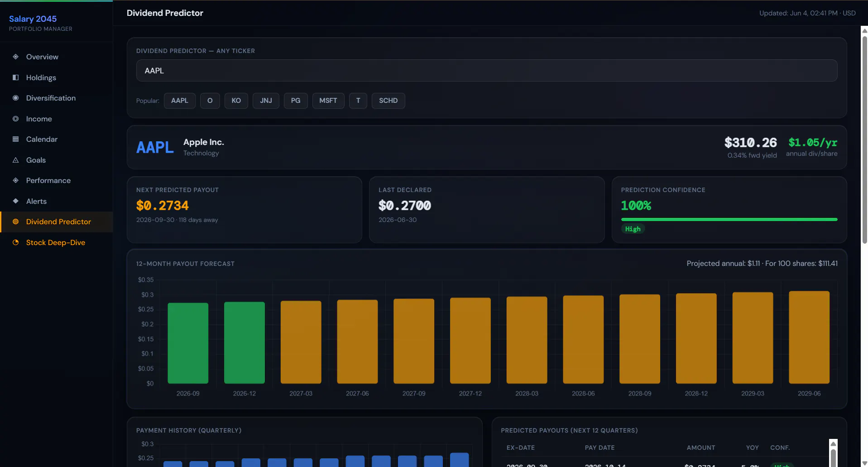Click the Calendar grid icon
The image size is (868, 467).
pos(15,139)
